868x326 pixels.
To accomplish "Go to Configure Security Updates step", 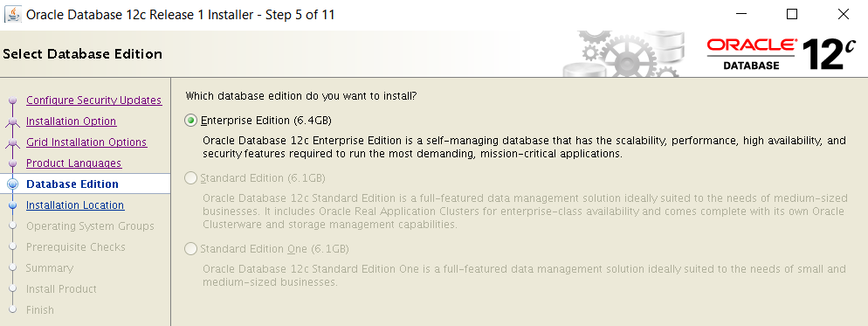I will [94, 101].
